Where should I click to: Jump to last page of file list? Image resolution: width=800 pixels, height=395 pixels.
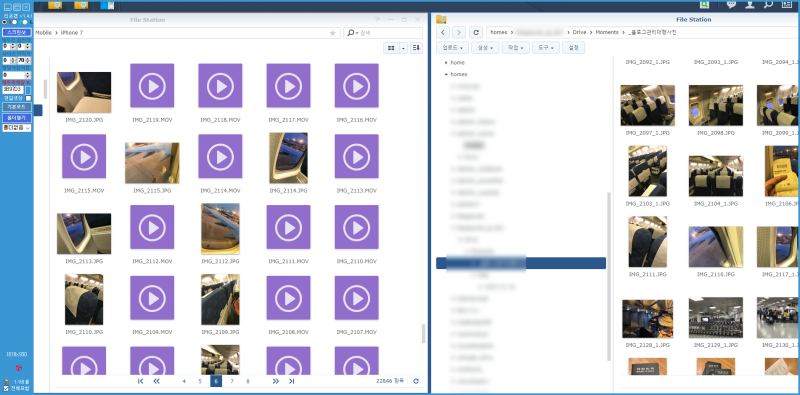[x=291, y=381]
